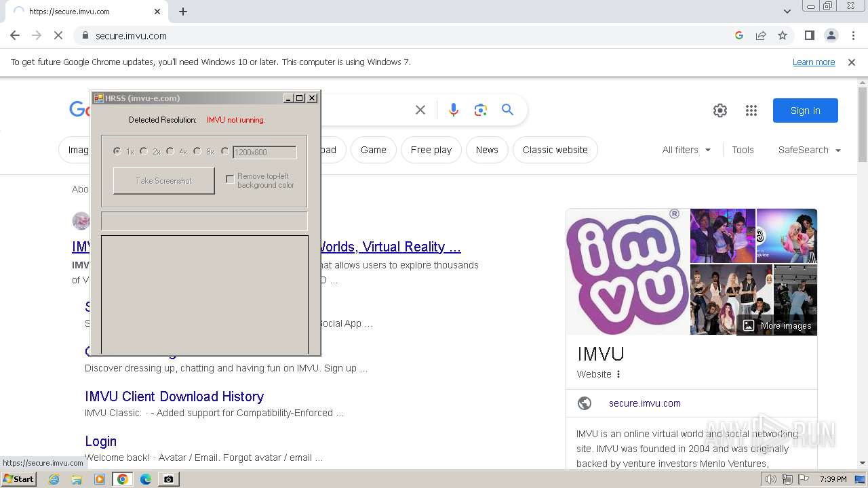Filter results by Classic website
This screenshot has height=488, width=868.
(555, 150)
